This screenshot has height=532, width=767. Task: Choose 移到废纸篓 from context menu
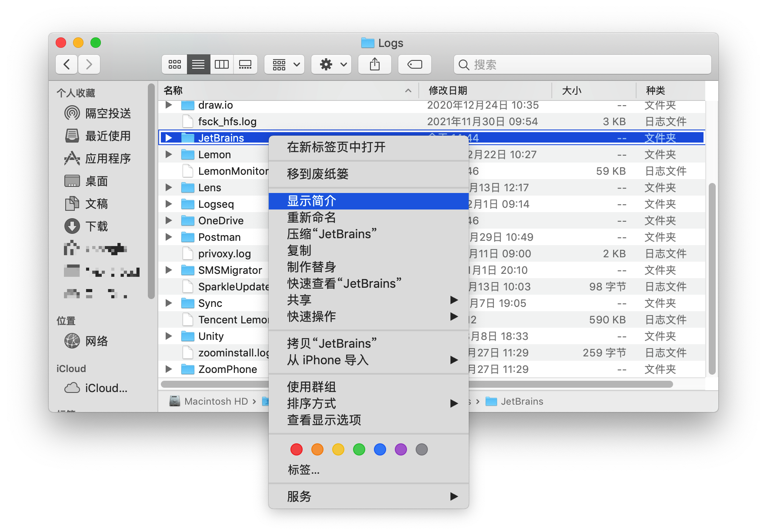click(x=369, y=174)
